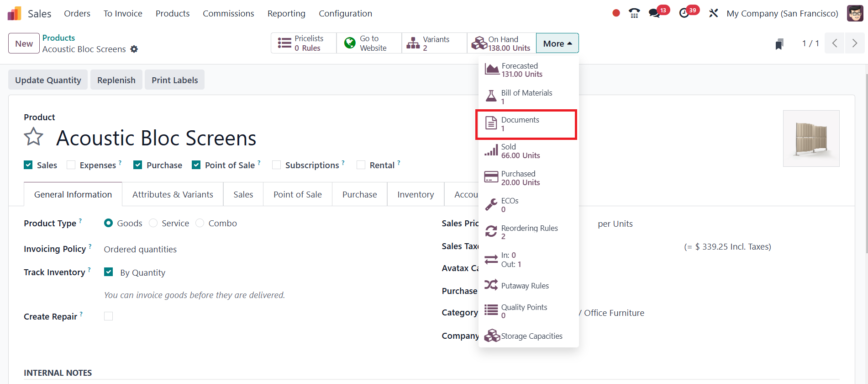
Task: Check the Rental checkbox
Action: 361,165
